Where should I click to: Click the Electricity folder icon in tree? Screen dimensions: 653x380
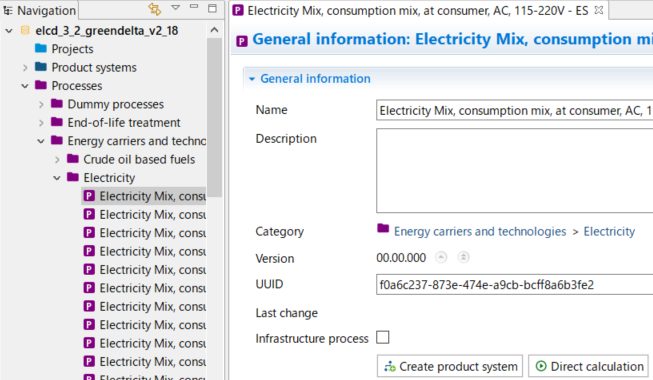click(73, 177)
